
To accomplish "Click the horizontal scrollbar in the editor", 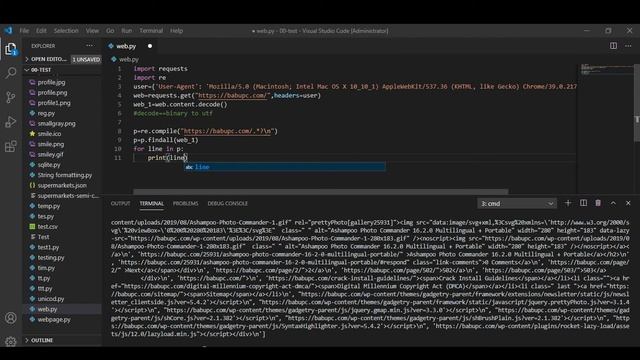I will 320,191.
